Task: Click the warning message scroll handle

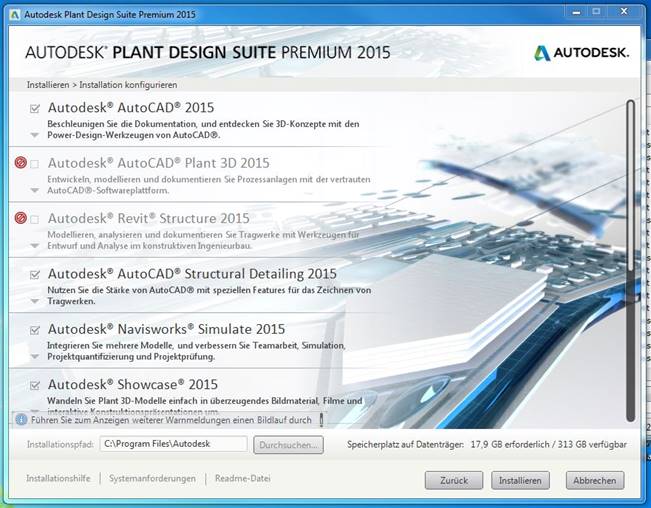Action: (x=321, y=420)
